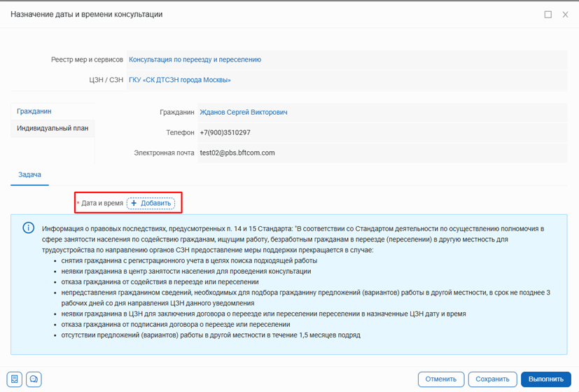Click the plus icon in Добавить button
This screenshot has height=392, width=579.
click(134, 203)
